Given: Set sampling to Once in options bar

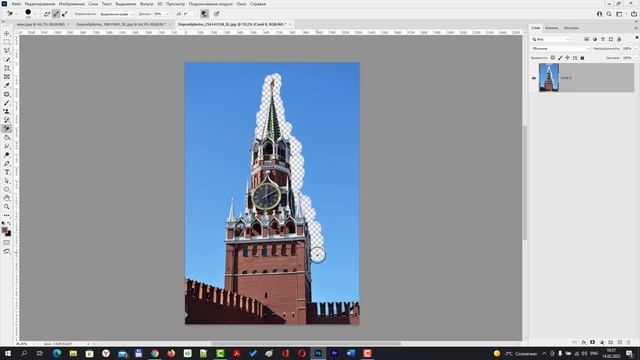Looking at the screenshot, I should point(56,14).
